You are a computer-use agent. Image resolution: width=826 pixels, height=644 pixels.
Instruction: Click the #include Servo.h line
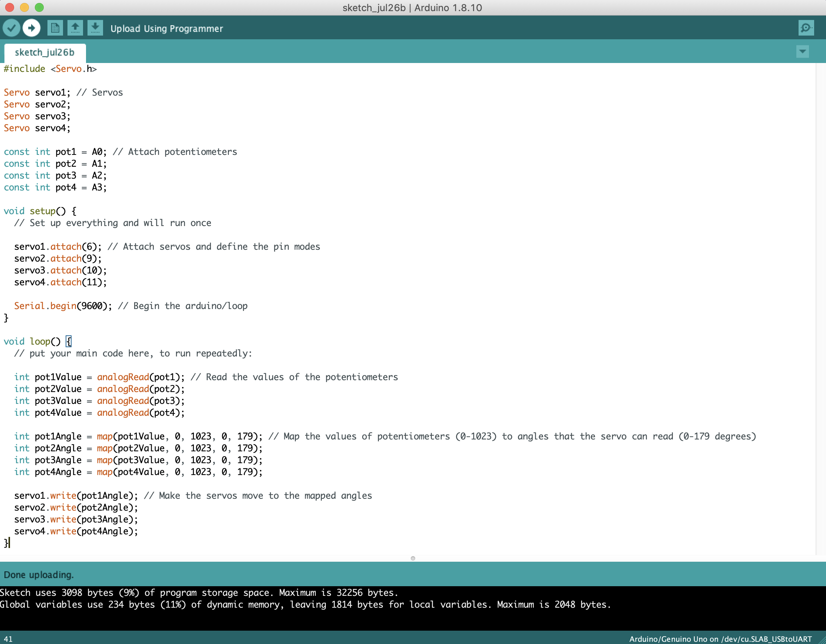[x=50, y=69]
